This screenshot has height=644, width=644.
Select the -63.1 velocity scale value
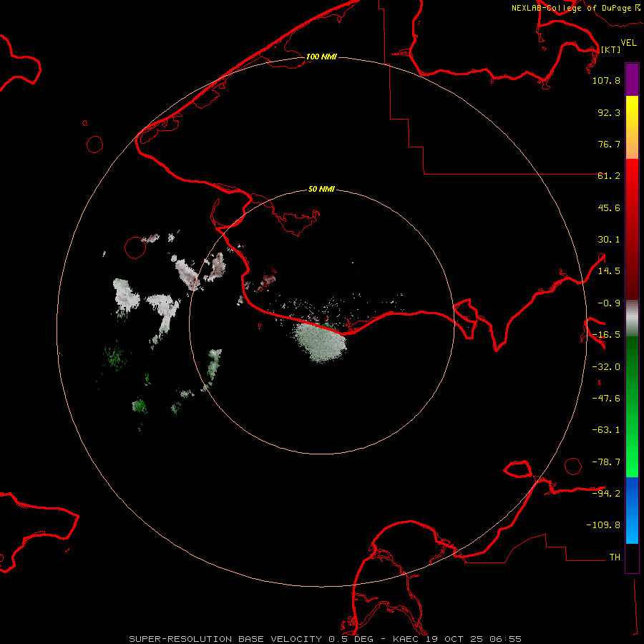(x=606, y=430)
